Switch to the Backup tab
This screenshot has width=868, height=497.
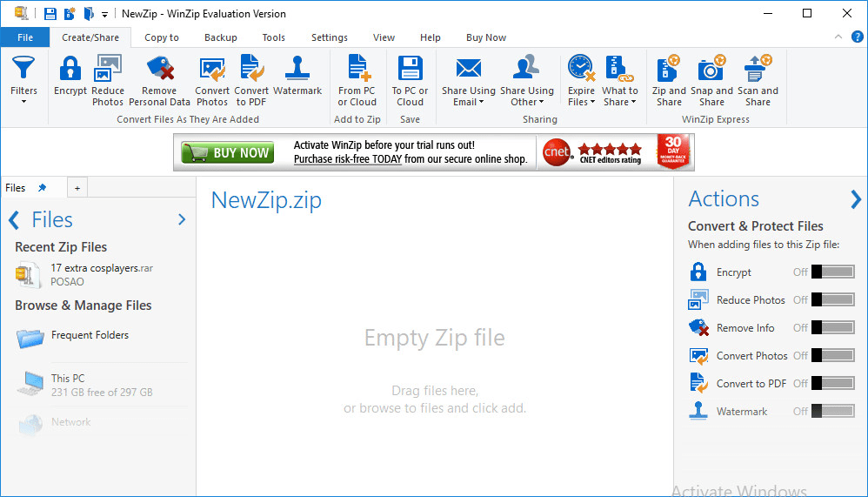click(x=220, y=37)
